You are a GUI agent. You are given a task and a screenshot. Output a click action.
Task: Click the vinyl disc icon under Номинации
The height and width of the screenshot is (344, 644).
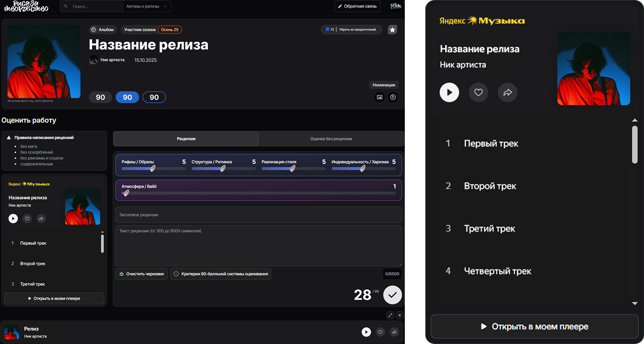[393, 97]
